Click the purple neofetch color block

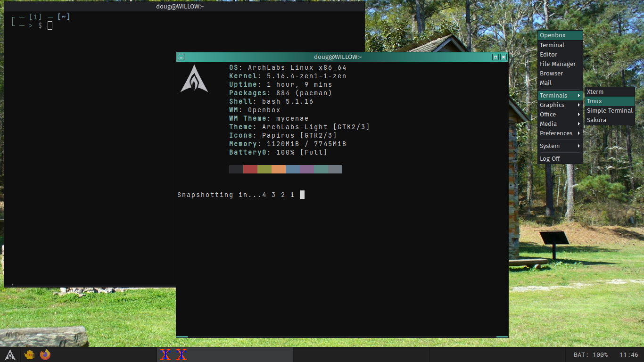[x=307, y=169]
